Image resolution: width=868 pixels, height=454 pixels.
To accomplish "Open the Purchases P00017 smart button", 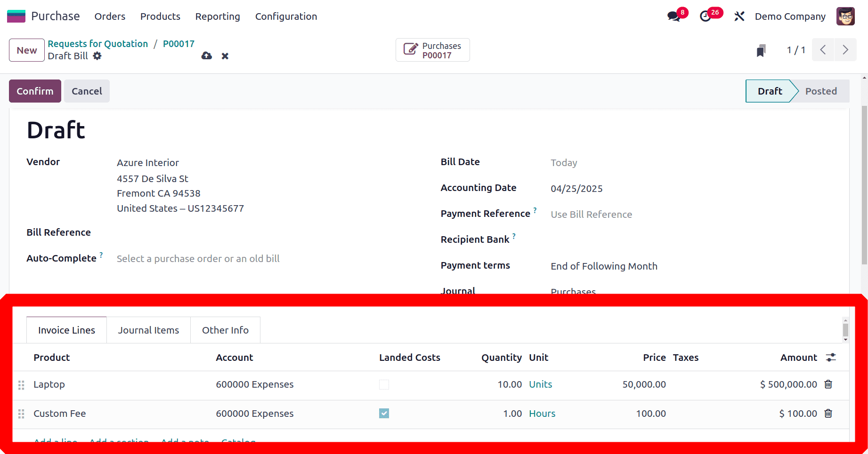I will [x=433, y=50].
